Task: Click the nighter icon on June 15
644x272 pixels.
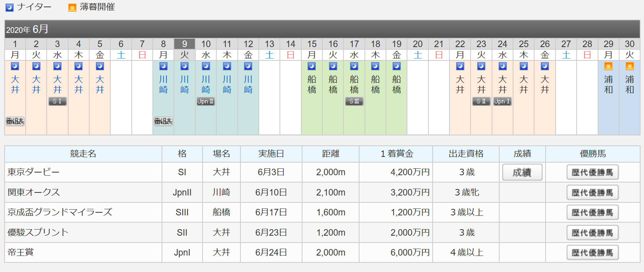Action: click(x=312, y=66)
